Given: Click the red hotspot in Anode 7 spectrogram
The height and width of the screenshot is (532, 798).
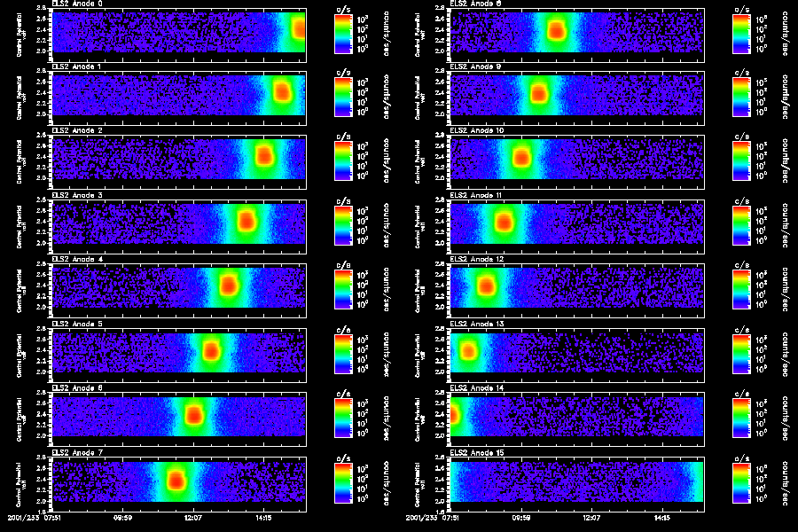Looking at the screenshot, I should 176,480.
